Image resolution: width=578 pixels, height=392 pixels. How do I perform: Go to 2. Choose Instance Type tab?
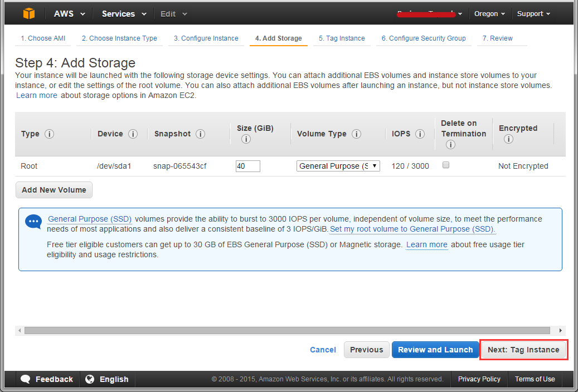(119, 38)
